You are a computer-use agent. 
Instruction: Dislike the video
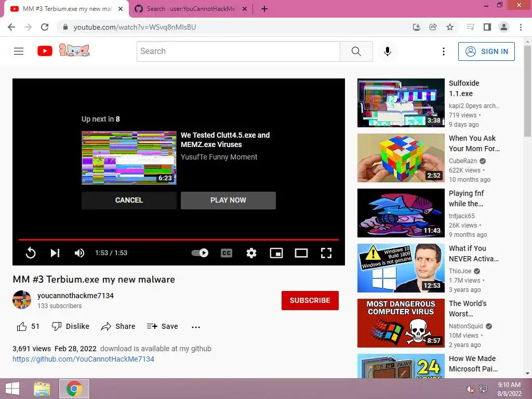(70, 326)
